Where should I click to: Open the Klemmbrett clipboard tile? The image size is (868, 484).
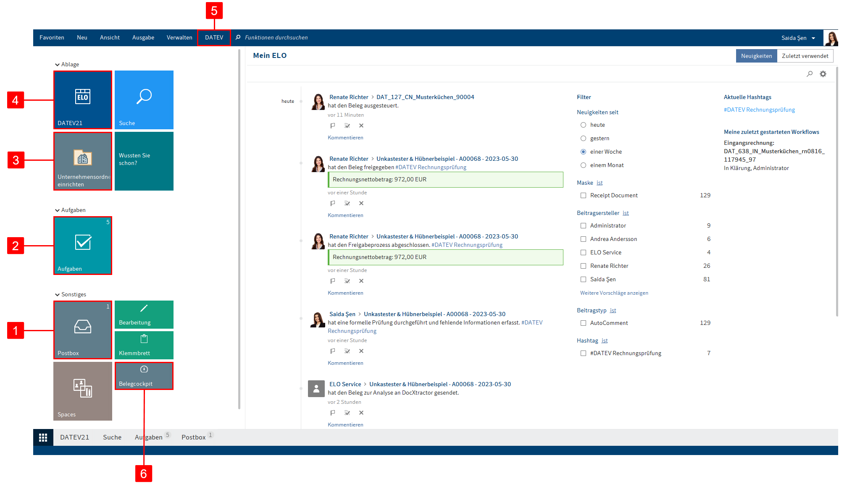click(144, 345)
